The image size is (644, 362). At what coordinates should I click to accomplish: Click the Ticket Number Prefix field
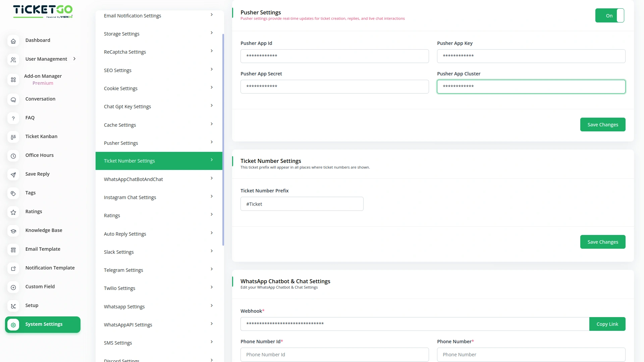point(302,204)
